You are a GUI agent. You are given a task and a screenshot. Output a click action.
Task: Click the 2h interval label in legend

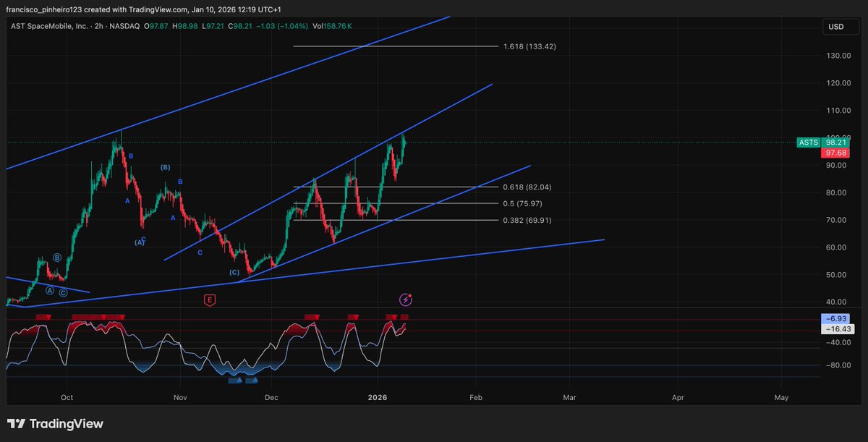click(98, 26)
